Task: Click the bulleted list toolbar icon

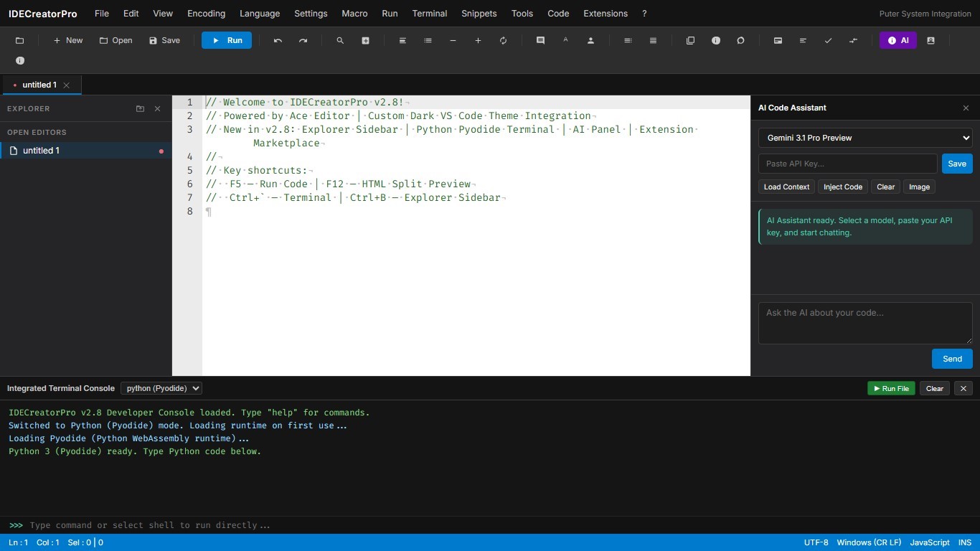Action: click(x=428, y=41)
